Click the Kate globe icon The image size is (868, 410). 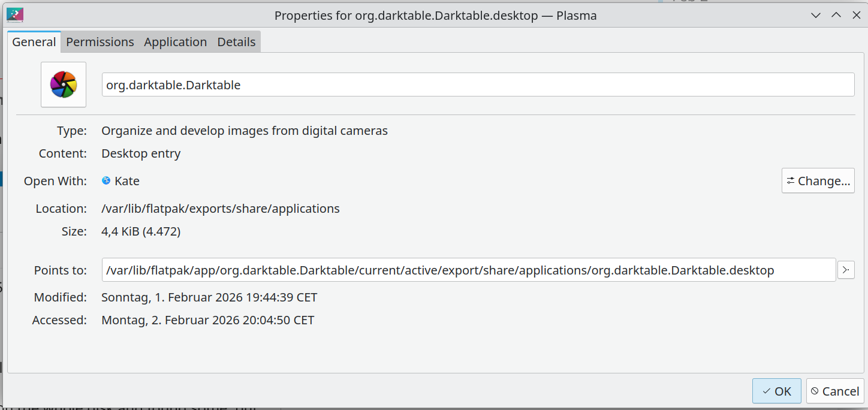pos(106,180)
